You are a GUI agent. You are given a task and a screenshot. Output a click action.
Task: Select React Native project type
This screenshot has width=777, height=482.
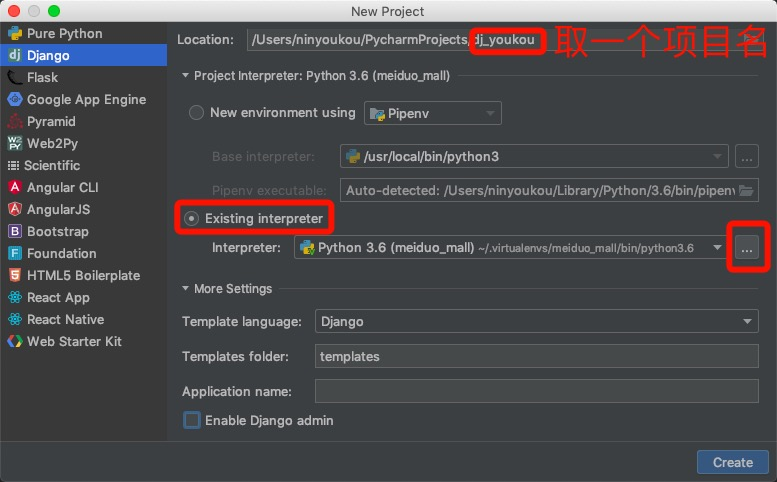click(x=83, y=319)
